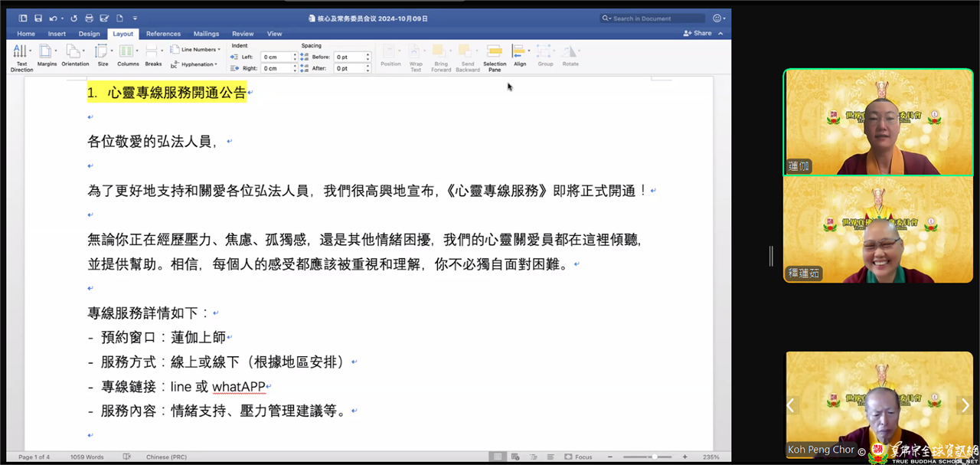Click the Orientation icon in ribbon

coord(74,54)
